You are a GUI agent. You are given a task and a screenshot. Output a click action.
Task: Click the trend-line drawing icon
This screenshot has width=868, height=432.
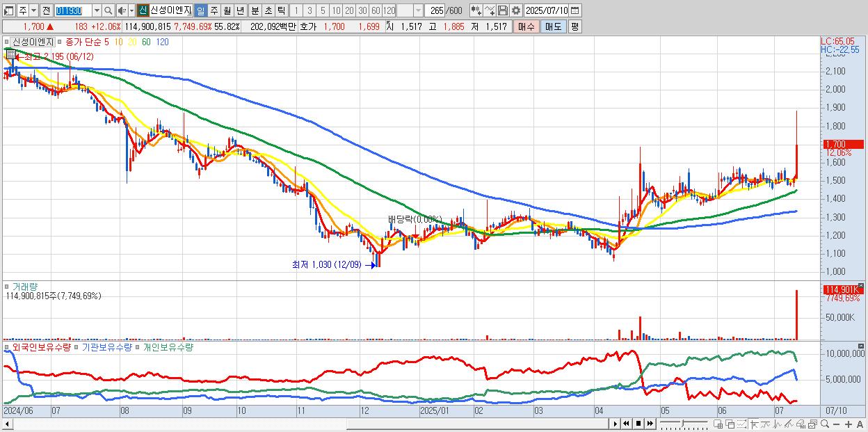[766, 424]
